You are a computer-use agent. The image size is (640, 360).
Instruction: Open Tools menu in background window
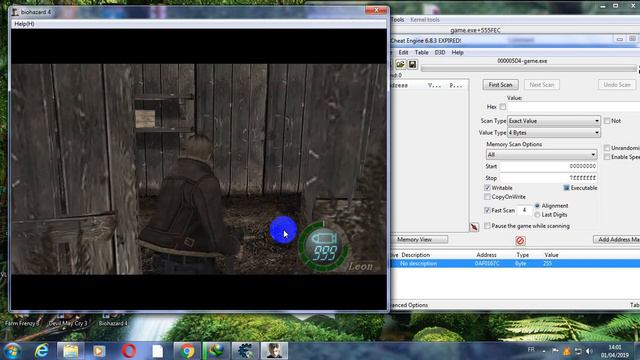[x=398, y=20]
